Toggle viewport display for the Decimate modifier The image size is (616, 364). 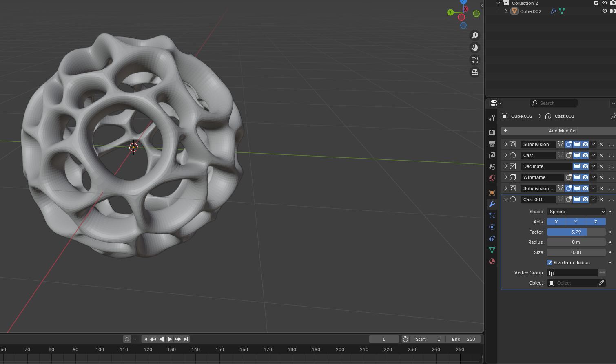[x=577, y=166]
